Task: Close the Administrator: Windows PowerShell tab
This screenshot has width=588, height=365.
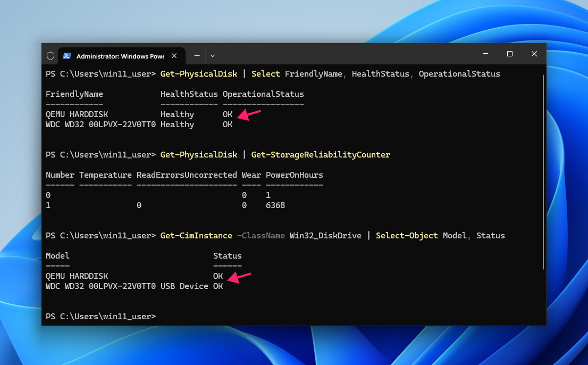Action: [x=174, y=56]
